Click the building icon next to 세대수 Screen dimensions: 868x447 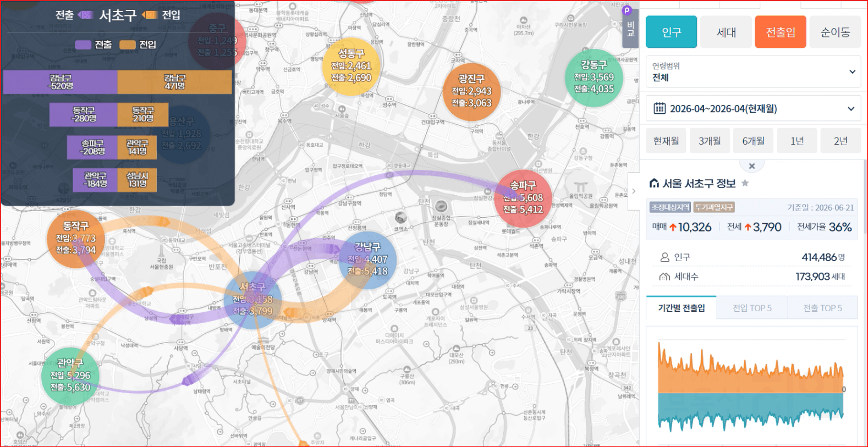click(664, 277)
